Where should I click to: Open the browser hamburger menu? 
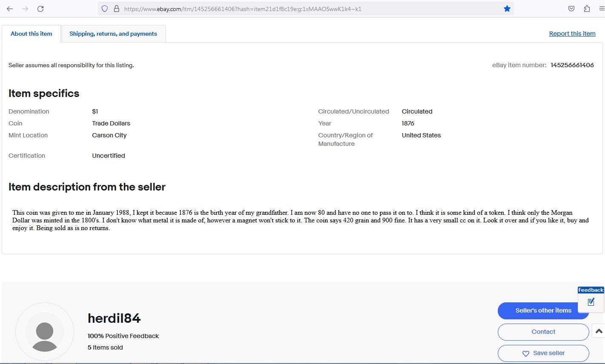tap(601, 9)
